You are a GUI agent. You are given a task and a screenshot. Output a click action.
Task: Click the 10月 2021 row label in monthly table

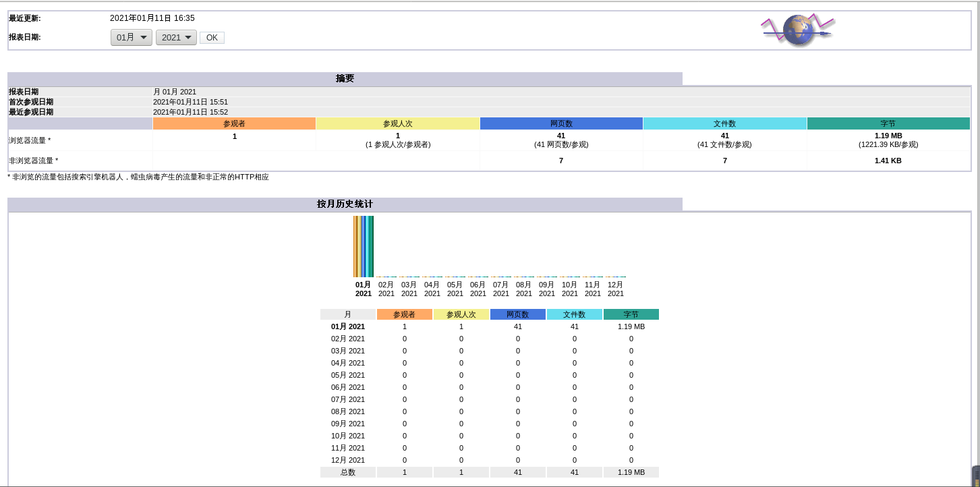point(348,436)
